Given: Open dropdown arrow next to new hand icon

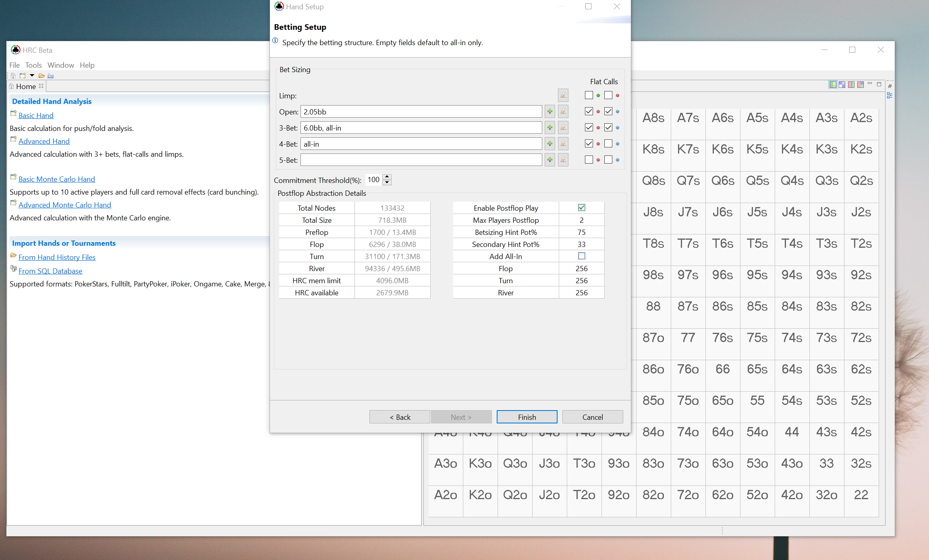Looking at the screenshot, I should 32,76.
